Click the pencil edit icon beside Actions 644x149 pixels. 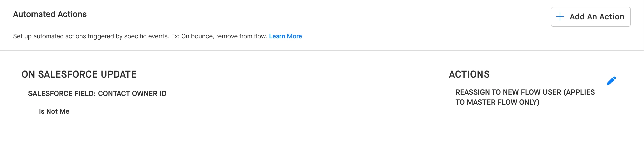(611, 81)
